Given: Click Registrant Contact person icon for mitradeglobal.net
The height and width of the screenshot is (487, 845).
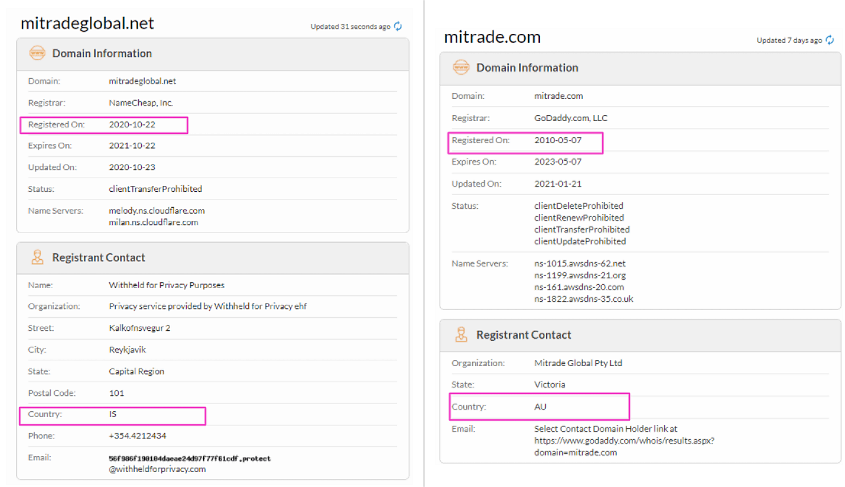Looking at the screenshot, I should [37, 257].
